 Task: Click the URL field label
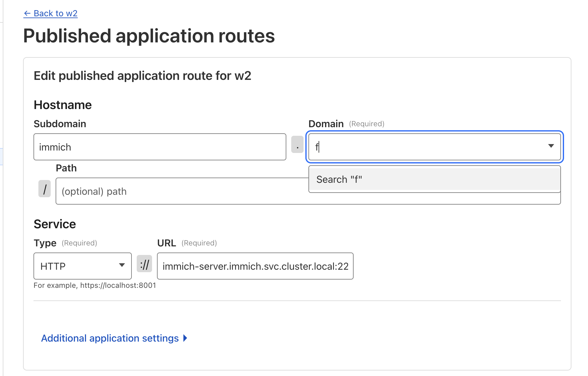[x=167, y=243]
